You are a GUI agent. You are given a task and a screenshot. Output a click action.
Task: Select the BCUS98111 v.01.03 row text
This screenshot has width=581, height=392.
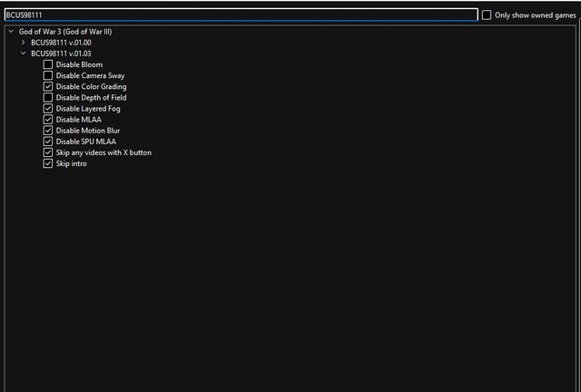[x=61, y=54]
